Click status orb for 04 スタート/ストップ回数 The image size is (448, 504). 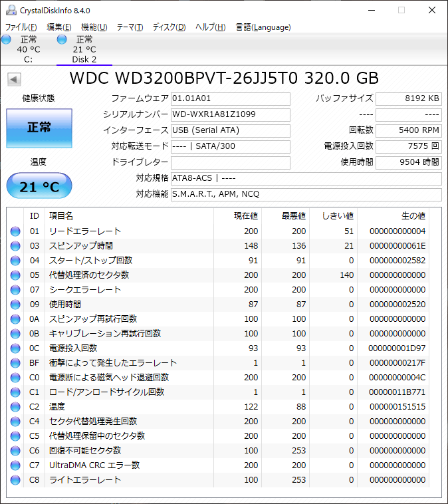15,261
